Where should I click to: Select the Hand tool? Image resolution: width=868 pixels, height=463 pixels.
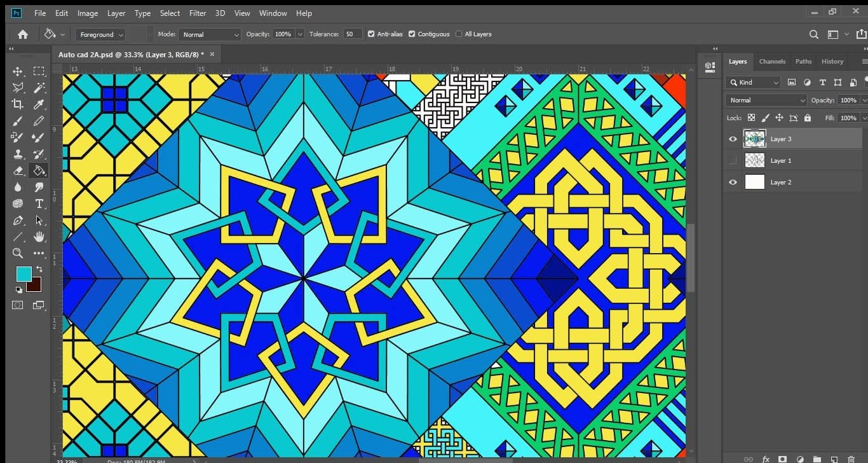click(x=39, y=237)
